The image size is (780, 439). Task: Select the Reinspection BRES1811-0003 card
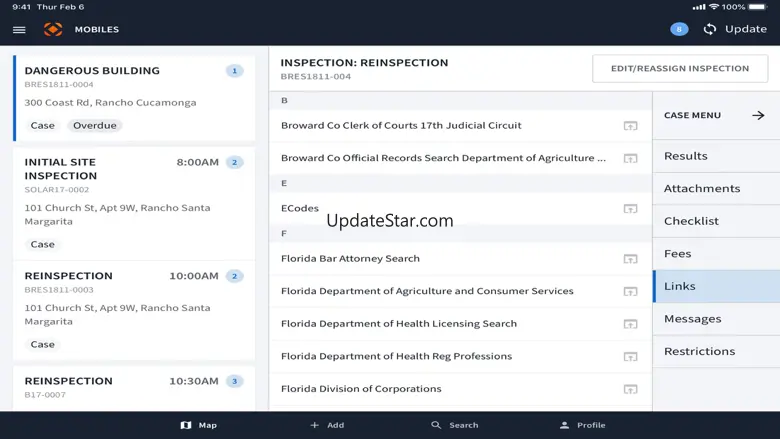point(134,310)
